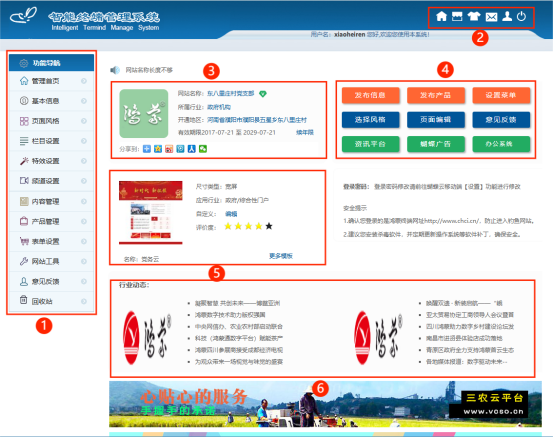Select the first yellow rating star
Screen dimensions: 554x438
click(228, 226)
